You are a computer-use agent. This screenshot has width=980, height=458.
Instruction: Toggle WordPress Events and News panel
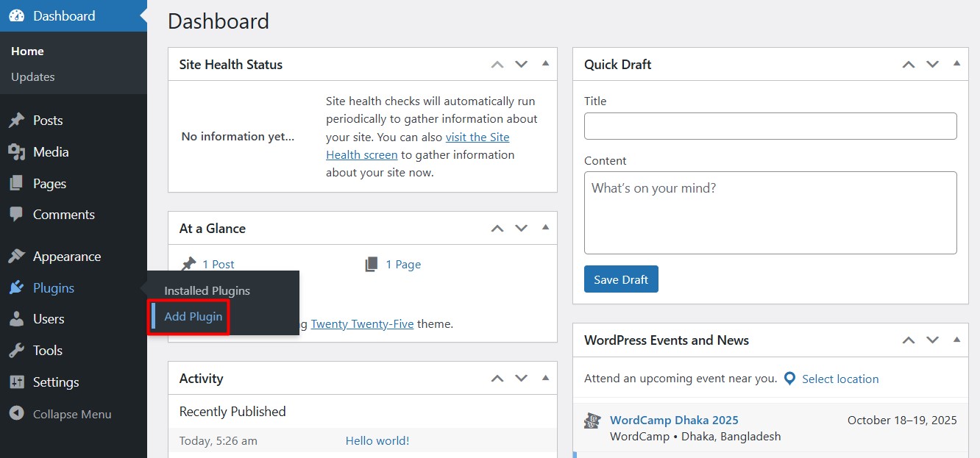pos(956,340)
